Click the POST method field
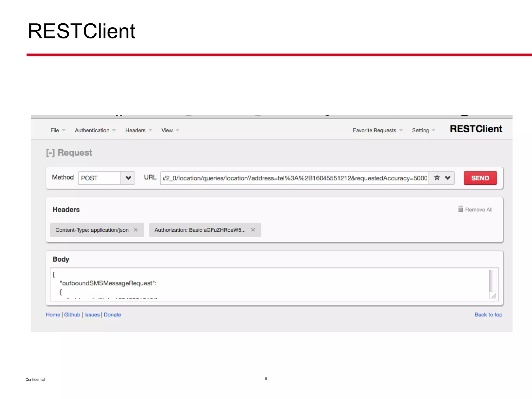532x399 pixels. (99, 178)
